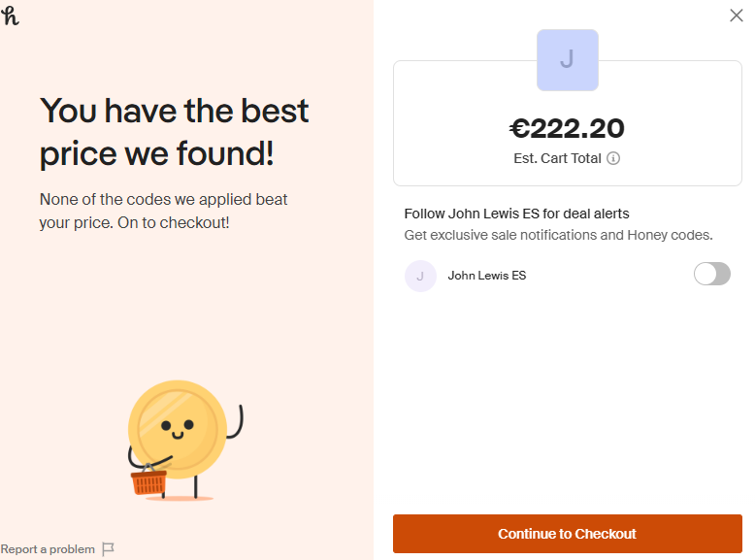Click the exclusive sale notifications description text

558,235
